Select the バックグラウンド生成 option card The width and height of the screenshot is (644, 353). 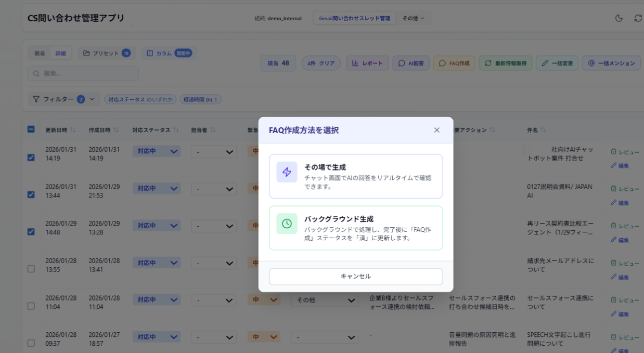click(x=355, y=228)
